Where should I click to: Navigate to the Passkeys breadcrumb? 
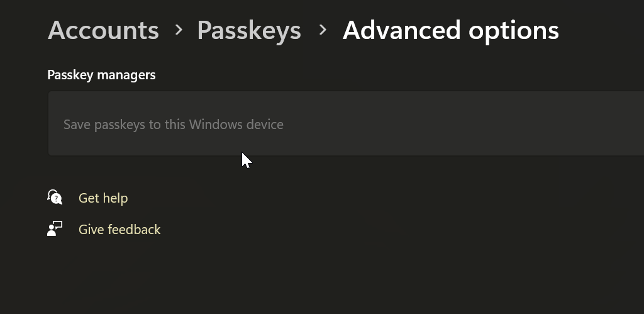(x=249, y=30)
